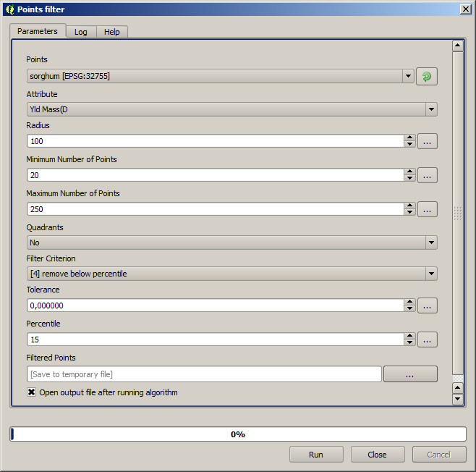
Task: Expand the Points layer dropdown
Action: coord(408,76)
